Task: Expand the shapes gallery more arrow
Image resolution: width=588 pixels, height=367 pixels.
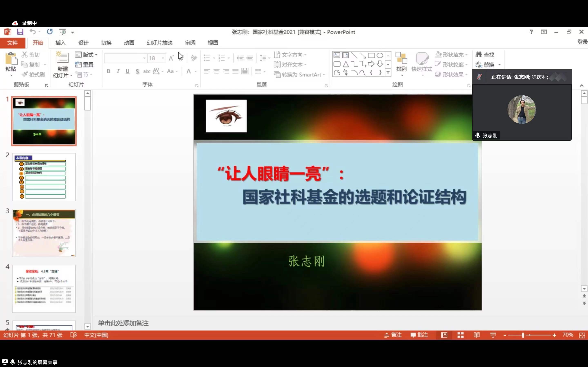Action: click(388, 73)
